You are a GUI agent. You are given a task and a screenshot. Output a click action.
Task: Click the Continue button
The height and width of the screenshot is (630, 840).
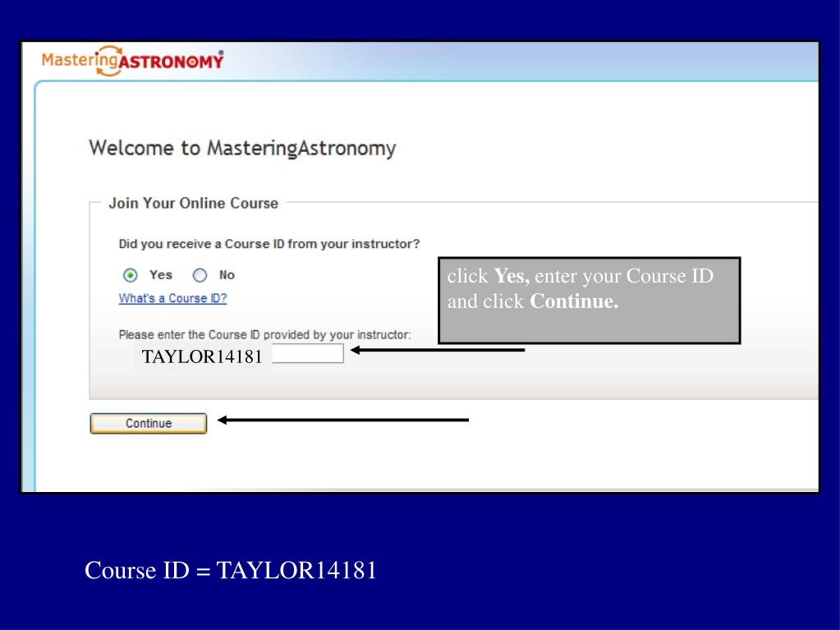(149, 423)
